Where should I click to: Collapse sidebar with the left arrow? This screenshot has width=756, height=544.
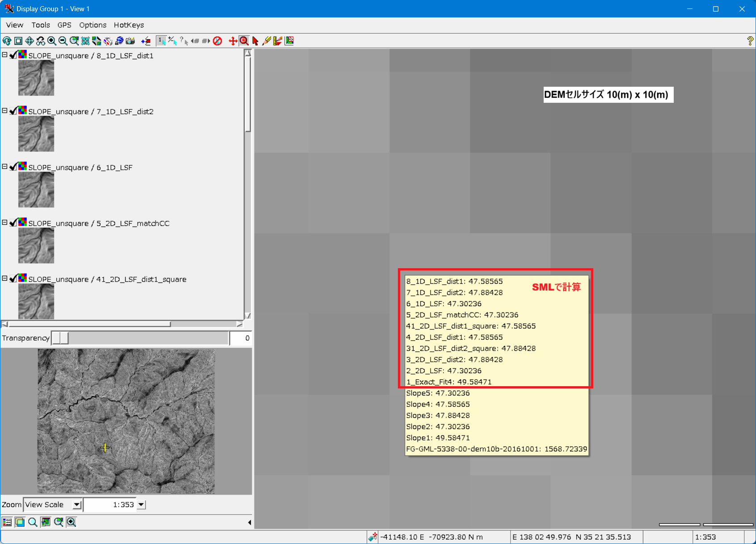(249, 522)
